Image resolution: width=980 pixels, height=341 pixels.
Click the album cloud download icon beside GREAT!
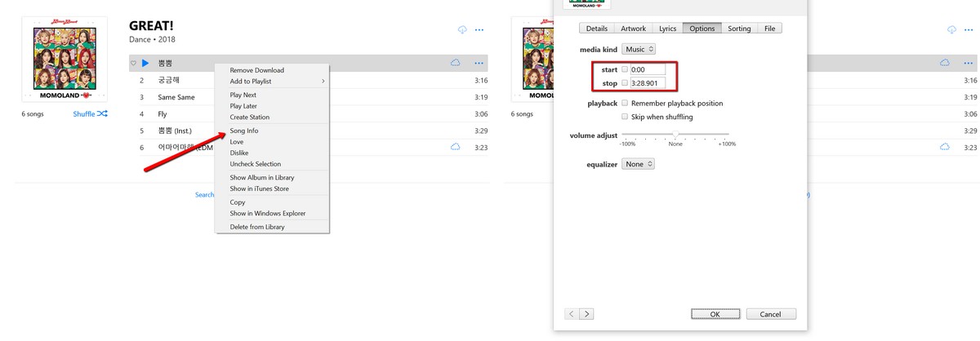tap(462, 29)
